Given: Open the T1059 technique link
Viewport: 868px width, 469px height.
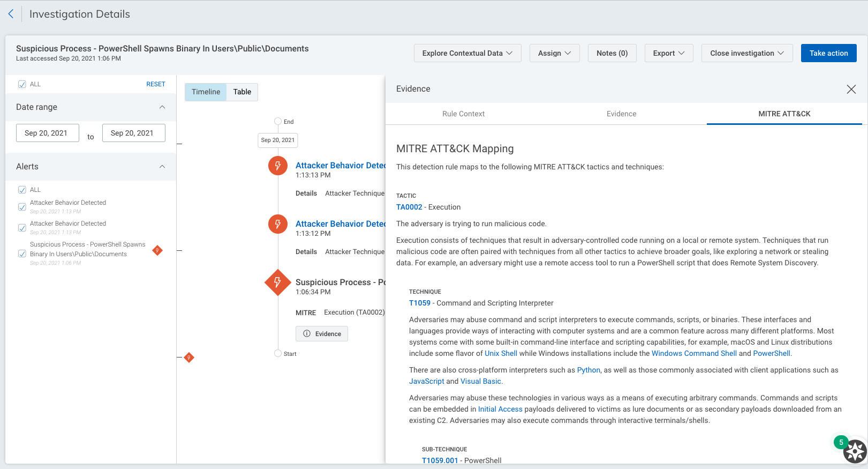Looking at the screenshot, I should [x=420, y=303].
